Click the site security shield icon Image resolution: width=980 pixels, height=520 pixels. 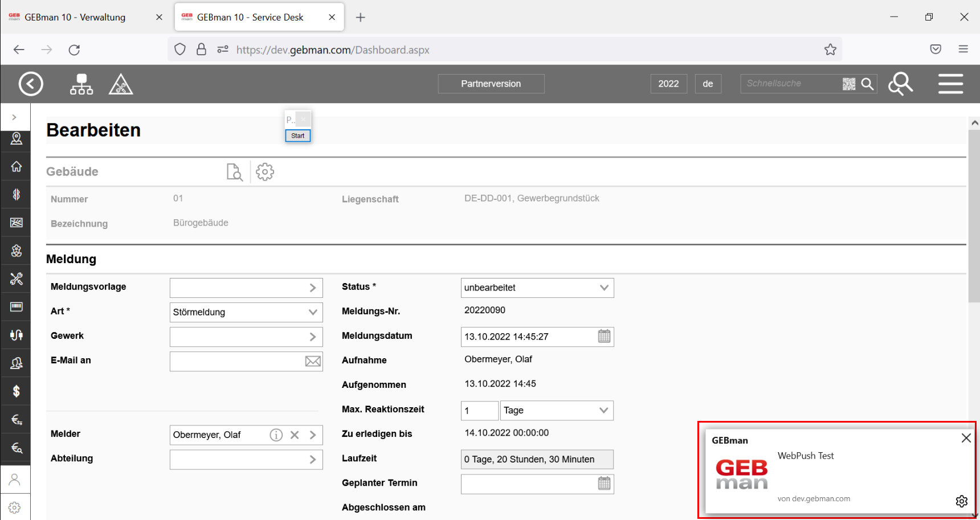pos(180,50)
